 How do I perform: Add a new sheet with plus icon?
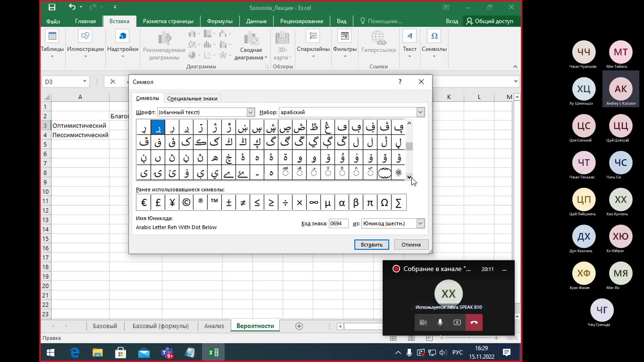(x=299, y=326)
